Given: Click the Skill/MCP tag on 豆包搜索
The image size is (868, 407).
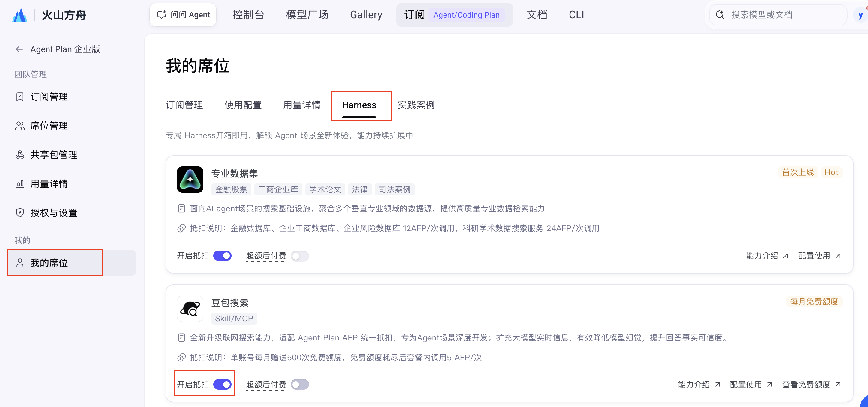Looking at the screenshot, I should tap(234, 319).
